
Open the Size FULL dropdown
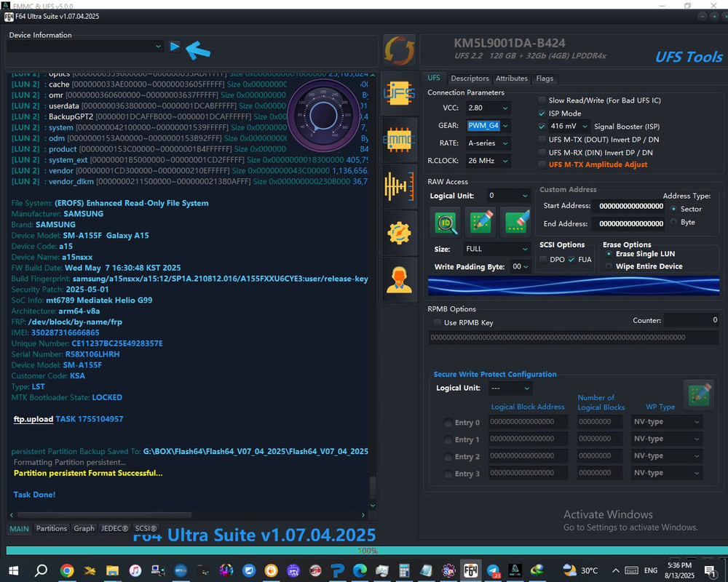coord(496,249)
